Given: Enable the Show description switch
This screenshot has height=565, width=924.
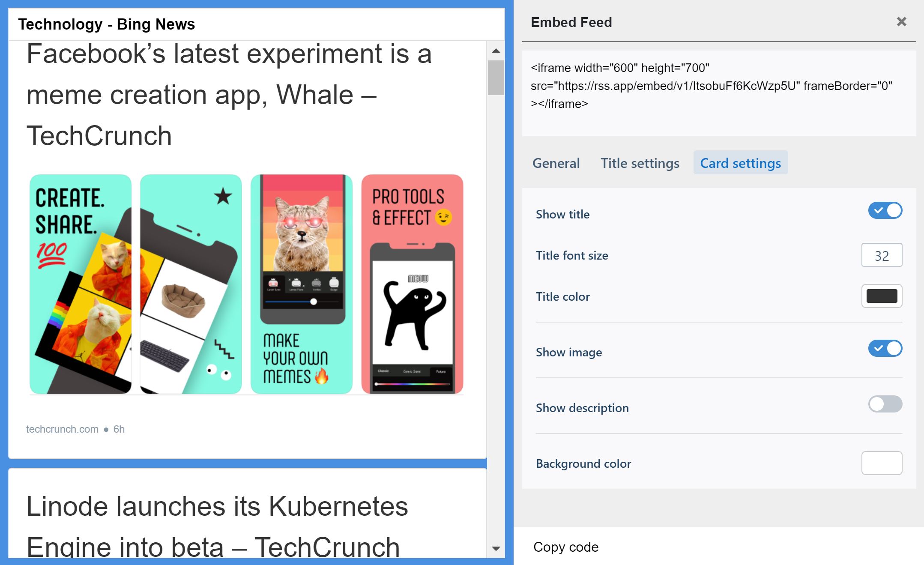Looking at the screenshot, I should (x=885, y=404).
